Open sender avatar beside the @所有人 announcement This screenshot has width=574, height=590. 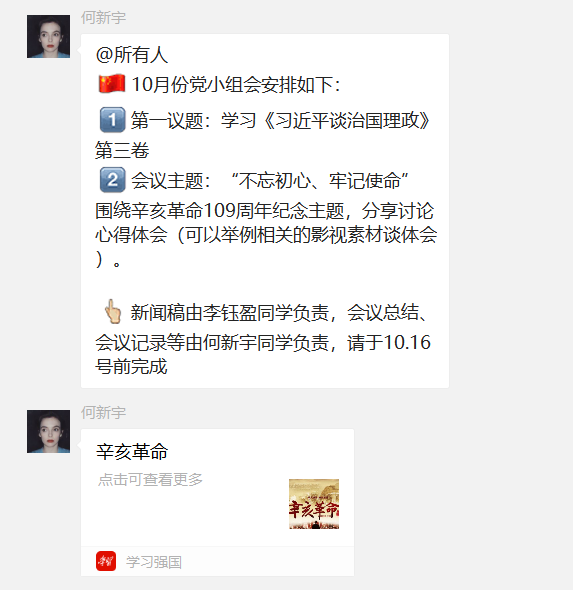48,36
